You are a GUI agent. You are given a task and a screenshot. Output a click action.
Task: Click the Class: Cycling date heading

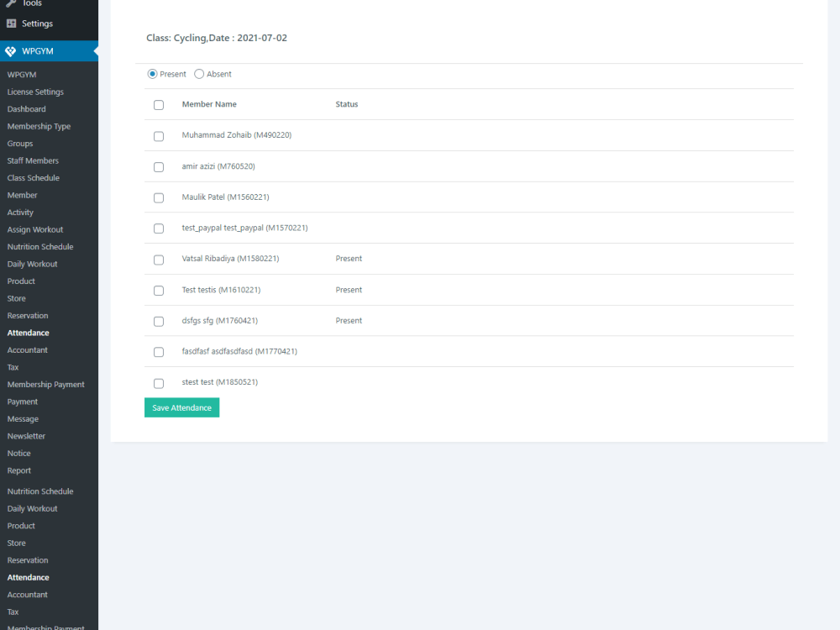(217, 38)
